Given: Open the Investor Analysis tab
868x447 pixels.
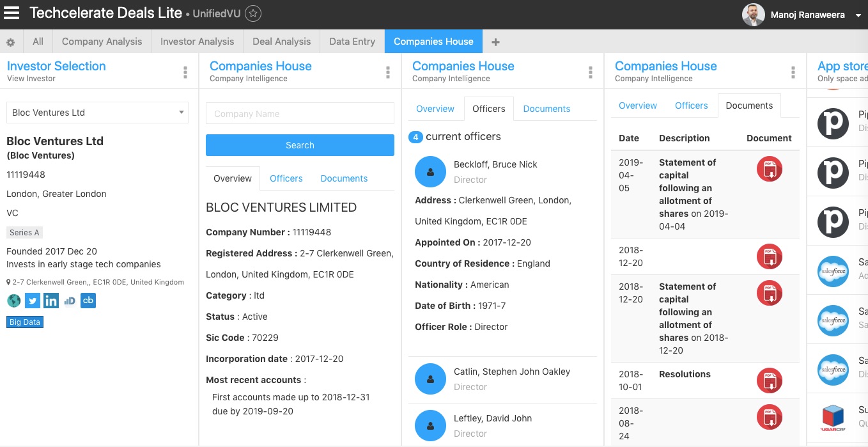Looking at the screenshot, I should (x=197, y=42).
